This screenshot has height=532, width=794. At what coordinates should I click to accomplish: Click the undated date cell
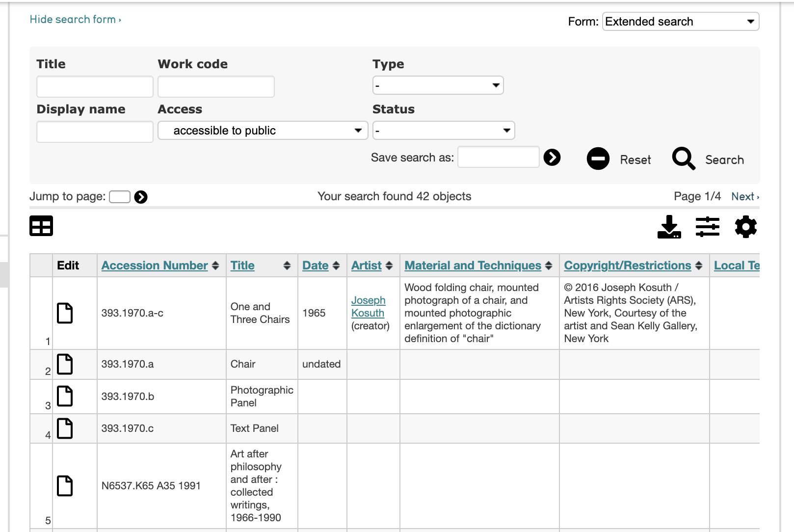pyautogui.click(x=321, y=364)
